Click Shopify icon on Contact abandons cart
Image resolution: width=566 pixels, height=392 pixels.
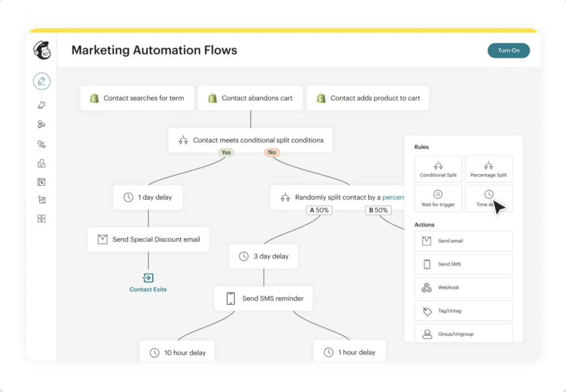tap(212, 98)
